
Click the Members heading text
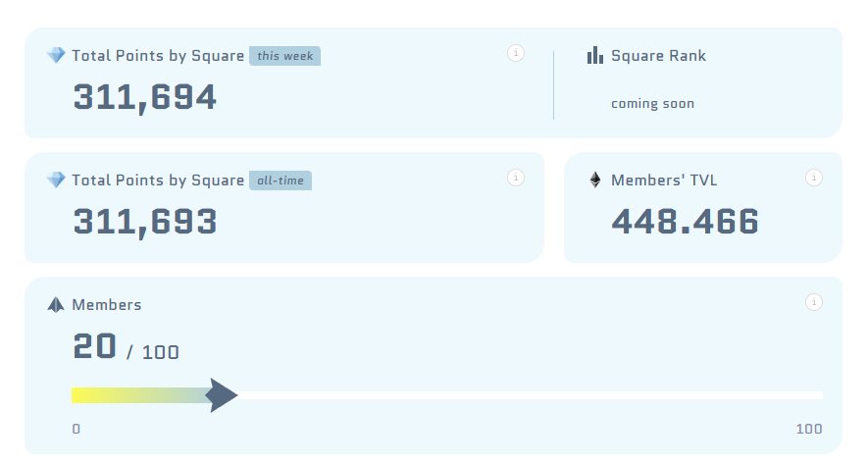coord(107,305)
